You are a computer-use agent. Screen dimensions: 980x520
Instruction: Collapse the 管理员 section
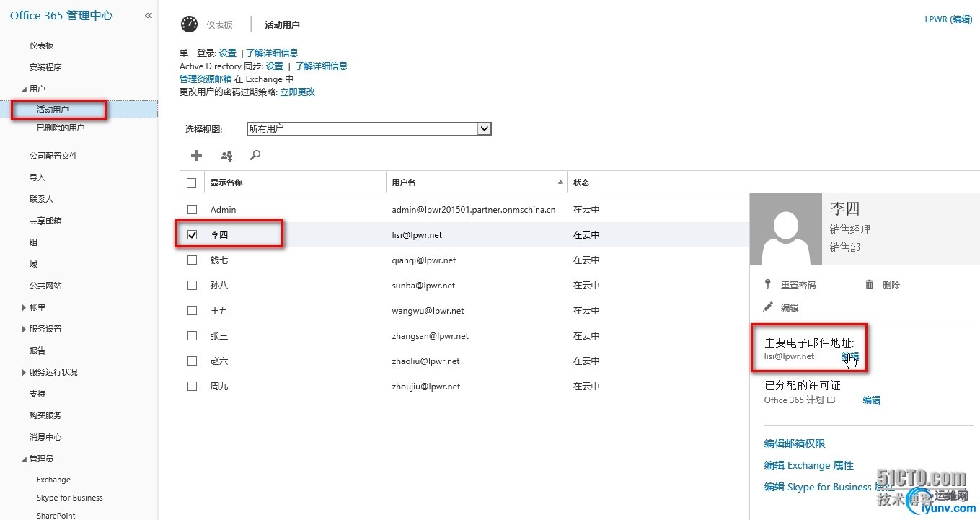pyautogui.click(x=24, y=459)
